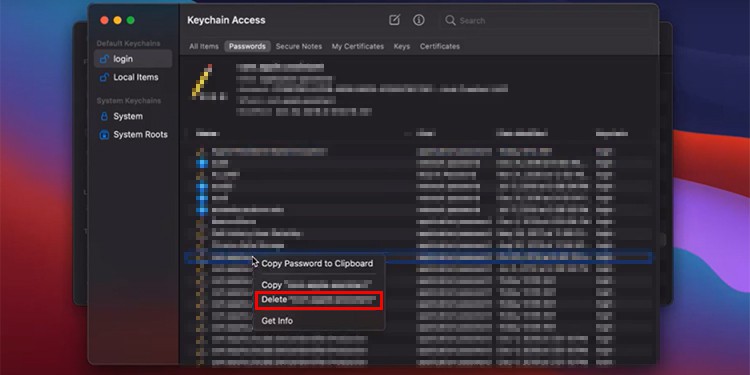The width and height of the screenshot is (750, 375).
Task: Open the Secure Notes tab
Action: [299, 46]
